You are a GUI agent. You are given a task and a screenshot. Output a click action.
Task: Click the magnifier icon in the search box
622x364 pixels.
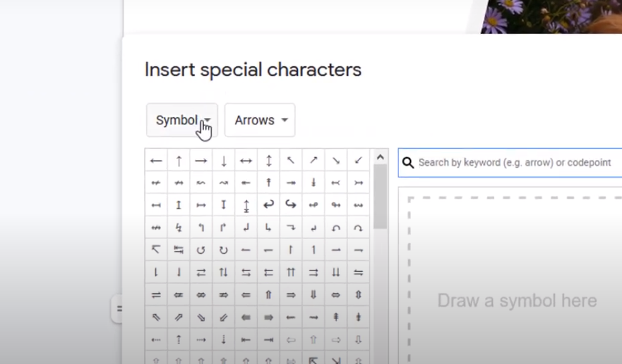click(408, 162)
